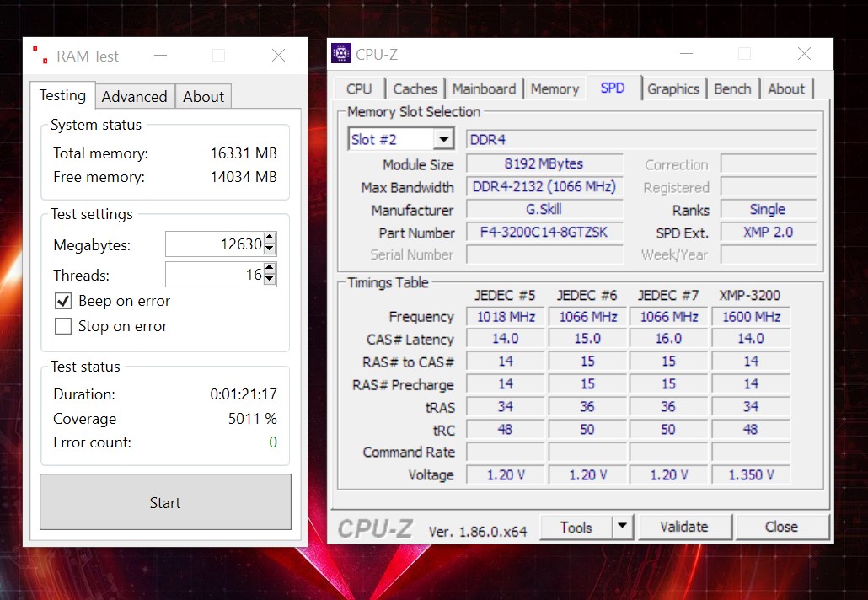868x600 pixels.
Task: Click the JEDEC #5 frequency cell 1018 MHz
Action: [506, 317]
